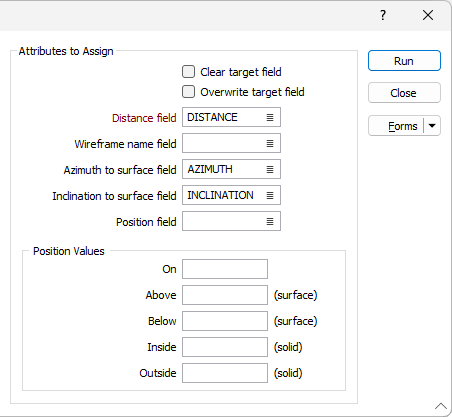Focus the Outside solid value box
The height and width of the screenshot is (417, 452).
click(x=225, y=373)
